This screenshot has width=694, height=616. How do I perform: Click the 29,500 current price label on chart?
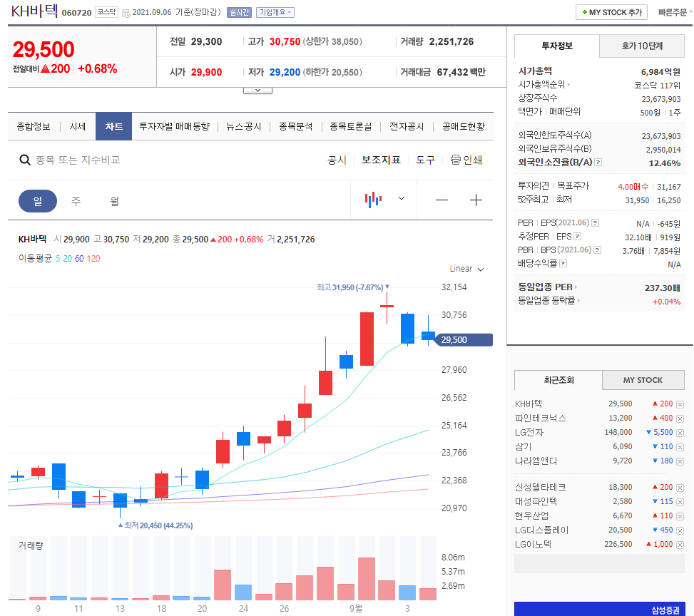tap(464, 340)
